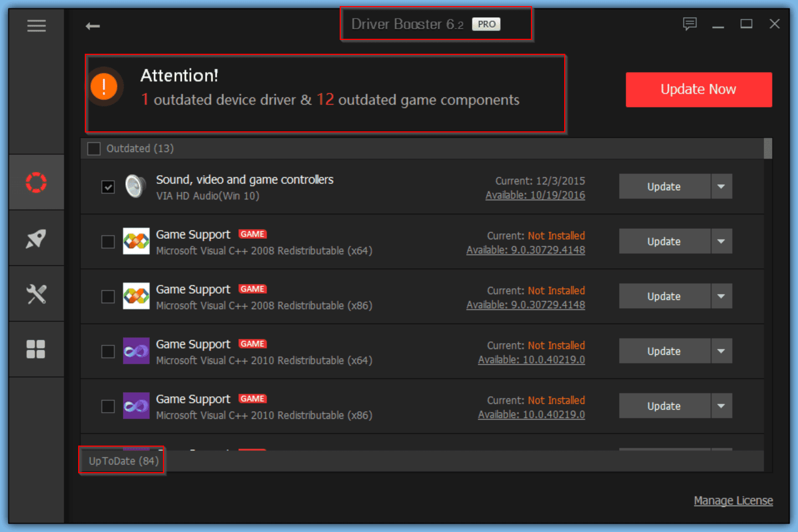798x532 pixels.
Task: Check Visual C++ 2010 (x64) checkbox
Action: 108,351
